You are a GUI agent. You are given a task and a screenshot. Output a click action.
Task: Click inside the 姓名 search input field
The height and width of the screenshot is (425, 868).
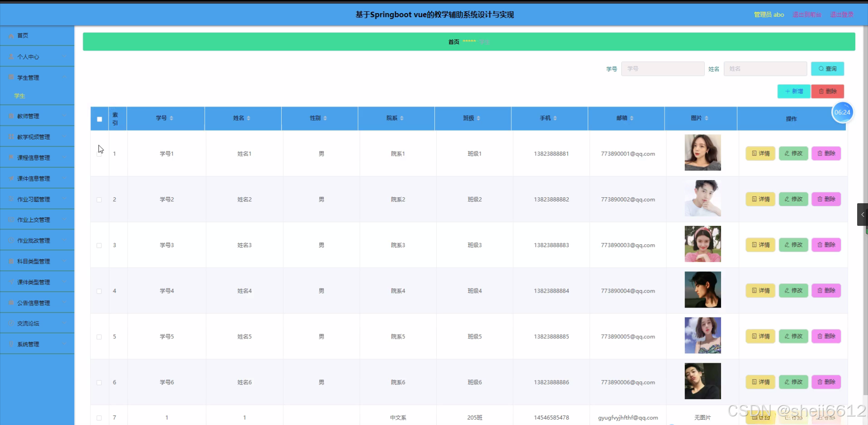765,69
